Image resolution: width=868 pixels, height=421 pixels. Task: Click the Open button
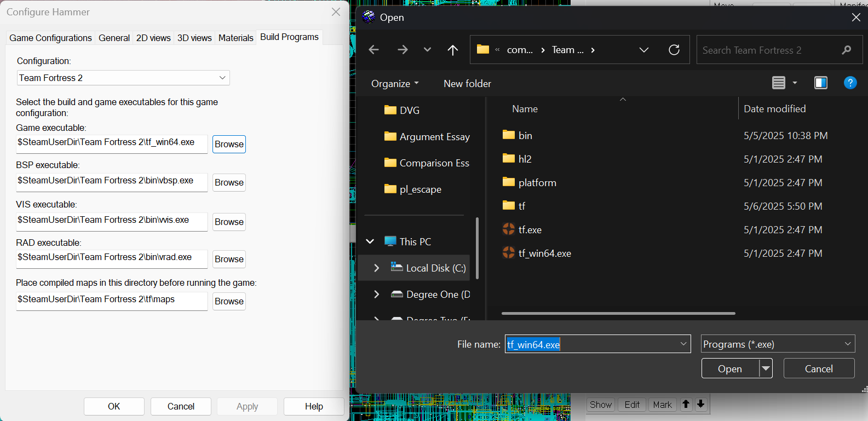730,368
